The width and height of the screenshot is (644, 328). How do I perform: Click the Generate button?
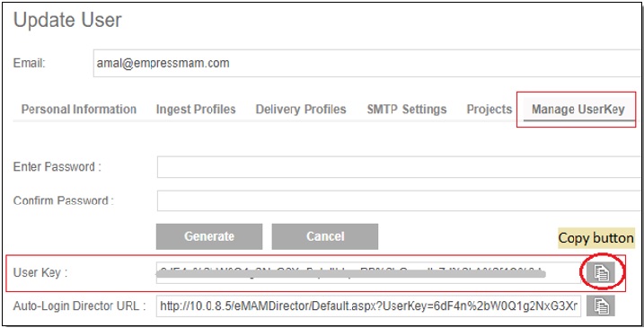tap(209, 236)
